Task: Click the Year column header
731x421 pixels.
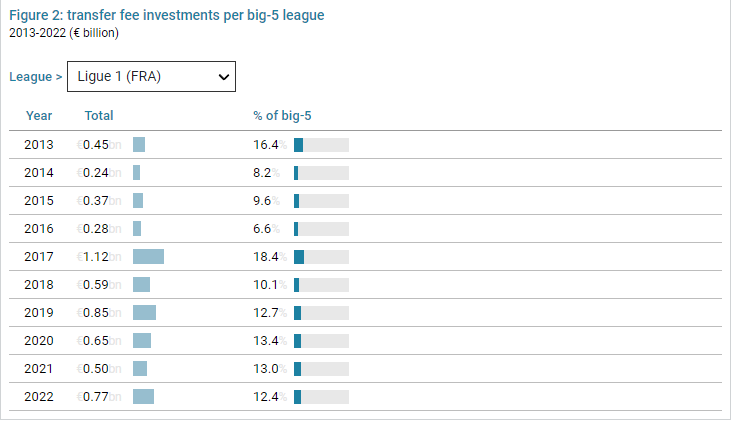Action: click(x=39, y=116)
